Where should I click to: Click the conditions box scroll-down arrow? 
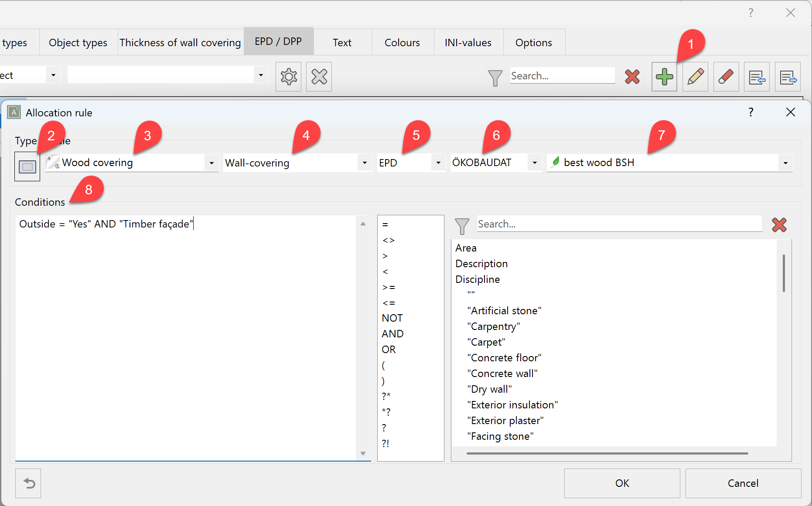(x=363, y=454)
